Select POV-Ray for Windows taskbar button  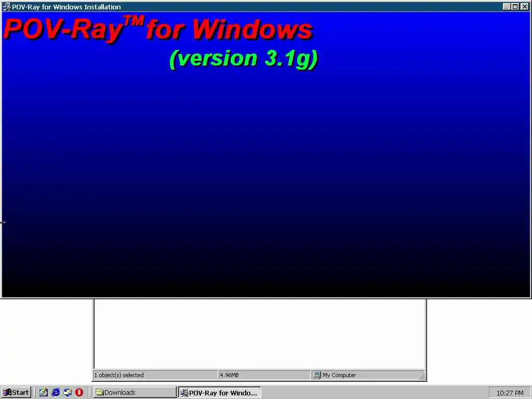[x=220, y=393]
